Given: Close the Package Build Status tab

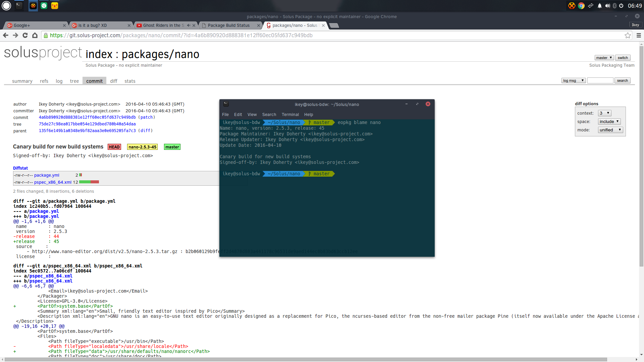Looking at the screenshot, I should point(259,25).
